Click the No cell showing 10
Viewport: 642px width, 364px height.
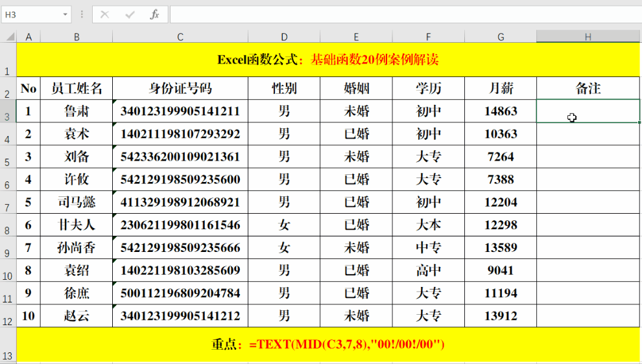(x=29, y=315)
